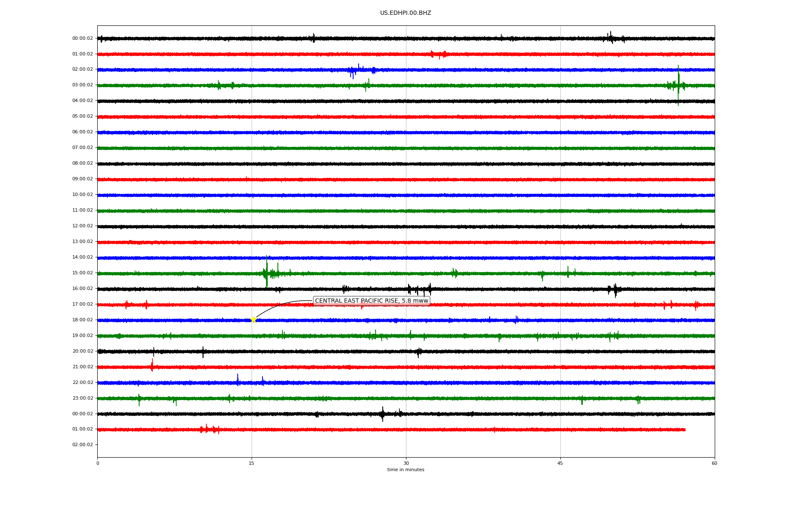Screen dimensions: 812x508
Task: Click the 16:00:02 row label
Action: (82, 289)
